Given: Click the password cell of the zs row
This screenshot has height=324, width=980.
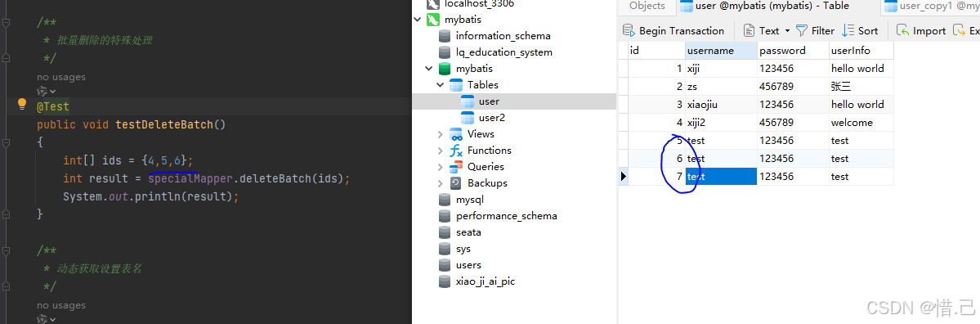Looking at the screenshot, I should [x=793, y=86].
